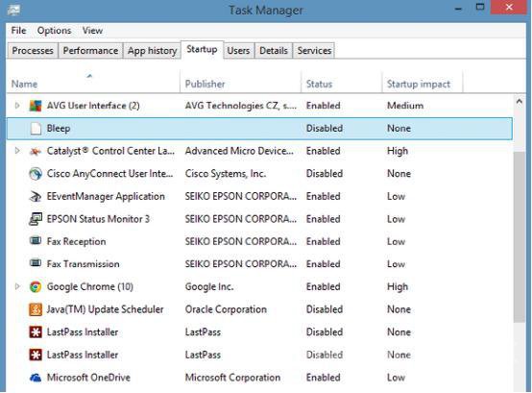Expand the AVG User Interface group
The width and height of the screenshot is (532, 393).
pos(17,106)
